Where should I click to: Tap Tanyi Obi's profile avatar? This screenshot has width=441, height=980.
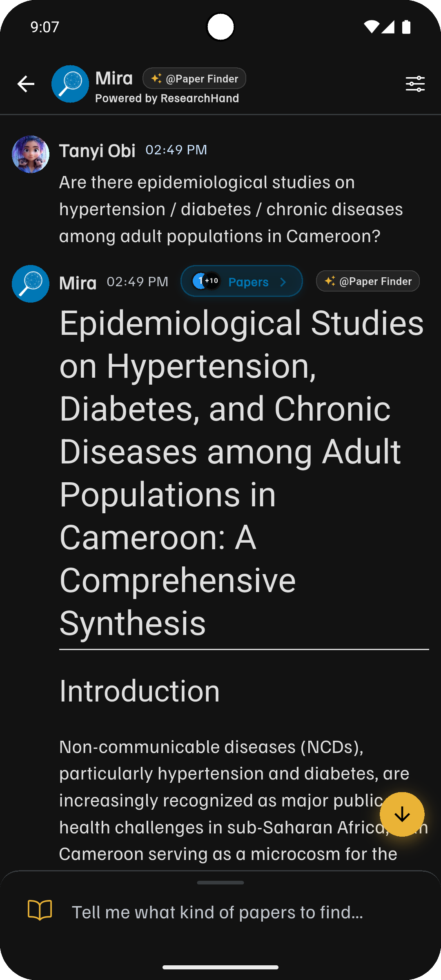pos(31,154)
